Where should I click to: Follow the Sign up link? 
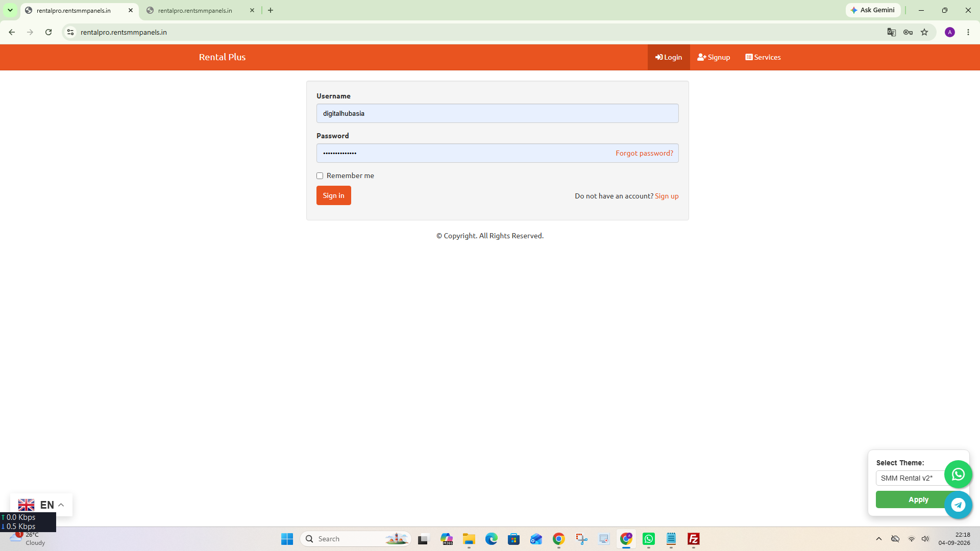pos(667,196)
